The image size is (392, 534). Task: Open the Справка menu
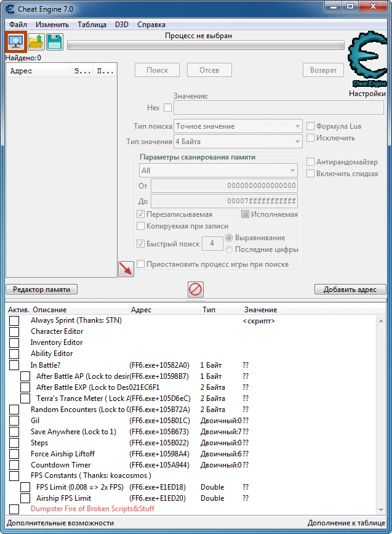151,25
